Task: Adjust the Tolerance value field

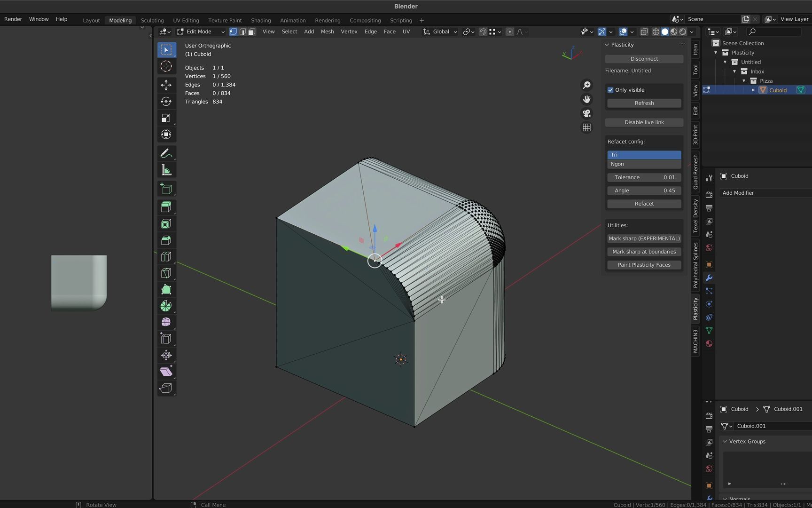Action: tap(644, 177)
